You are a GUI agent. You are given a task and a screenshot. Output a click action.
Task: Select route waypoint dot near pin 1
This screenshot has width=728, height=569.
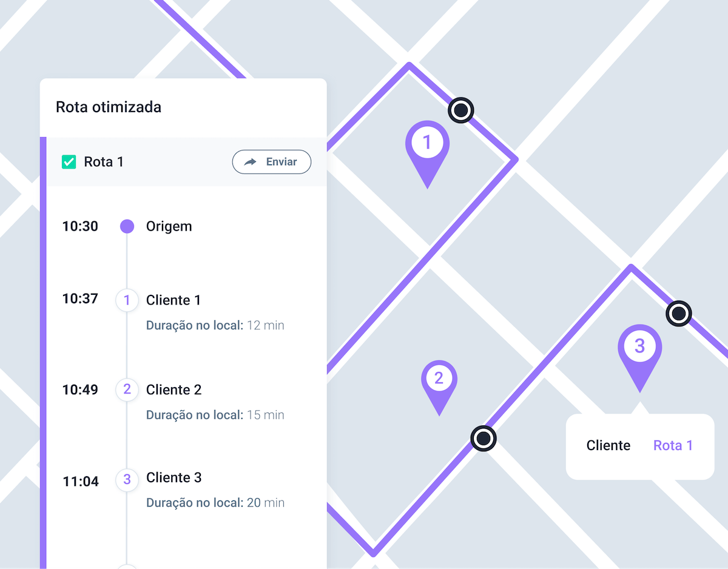[461, 110]
